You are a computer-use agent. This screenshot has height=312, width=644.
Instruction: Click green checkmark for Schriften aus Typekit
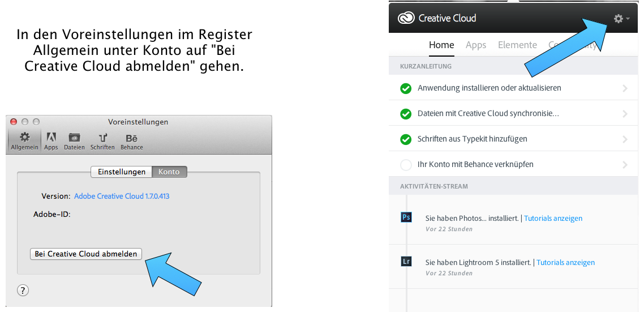(406, 139)
